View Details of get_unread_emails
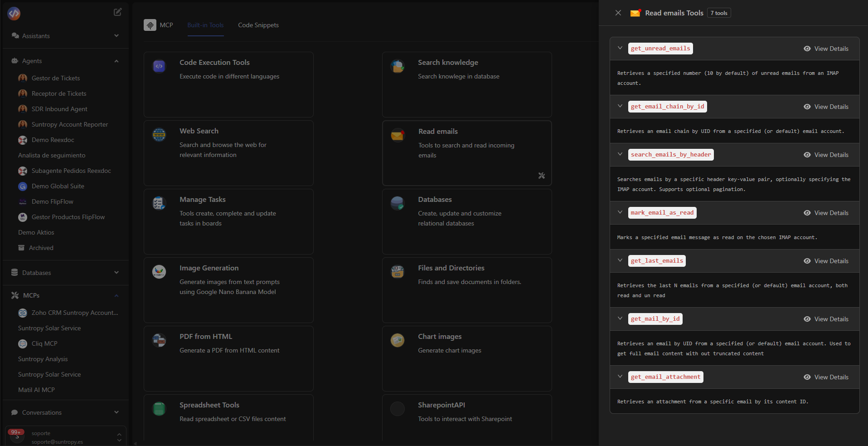 [826, 49]
